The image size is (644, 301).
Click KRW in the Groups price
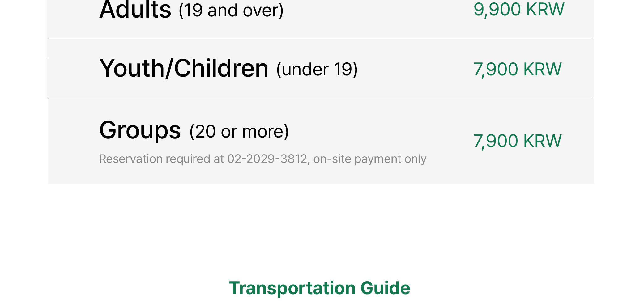click(x=543, y=141)
